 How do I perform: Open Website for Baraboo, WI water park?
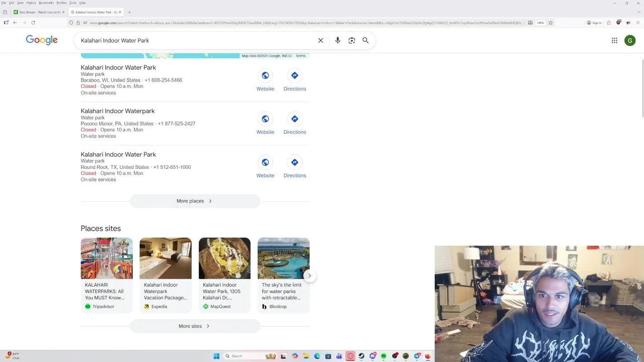(x=265, y=80)
